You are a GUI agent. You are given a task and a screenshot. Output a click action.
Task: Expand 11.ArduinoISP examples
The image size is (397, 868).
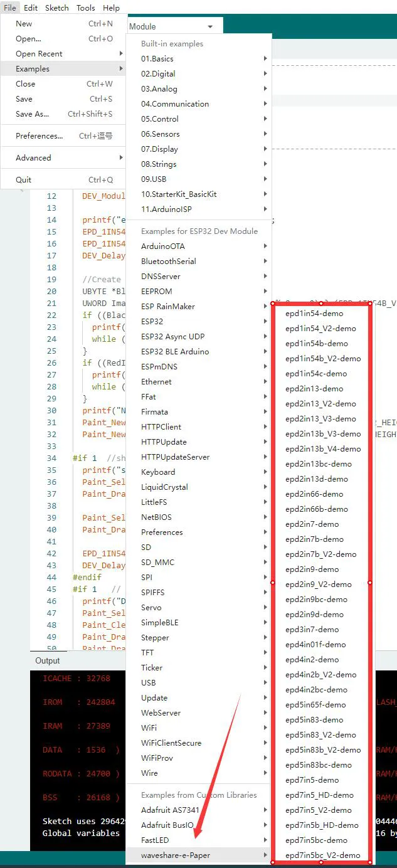(x=199, y=209)
